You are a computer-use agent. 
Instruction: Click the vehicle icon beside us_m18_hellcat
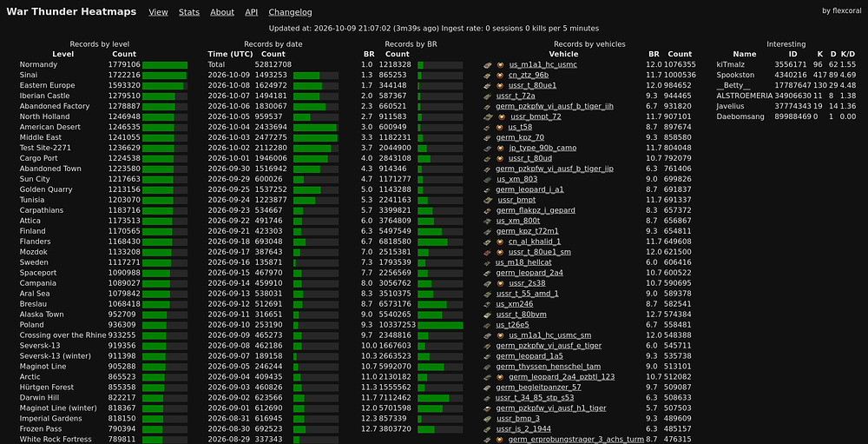click(487, 262)
